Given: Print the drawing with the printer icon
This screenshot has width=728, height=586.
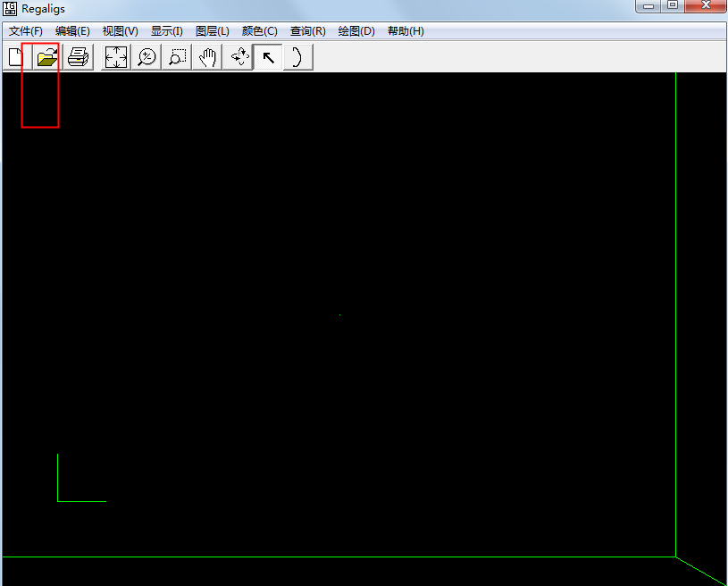Looking at the screenshot, I should coord(78,57).
